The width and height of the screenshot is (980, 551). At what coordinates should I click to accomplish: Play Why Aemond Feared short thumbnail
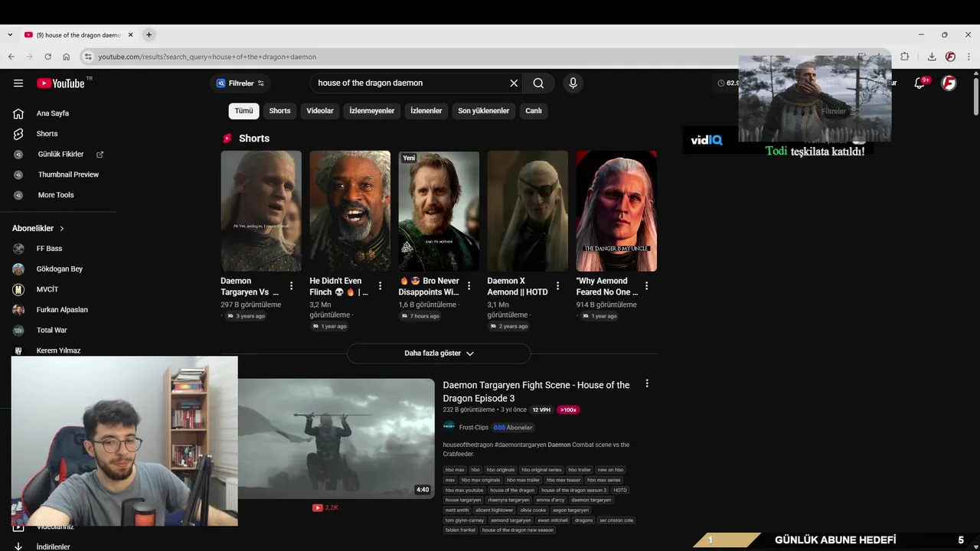click(x=616, y=211)
